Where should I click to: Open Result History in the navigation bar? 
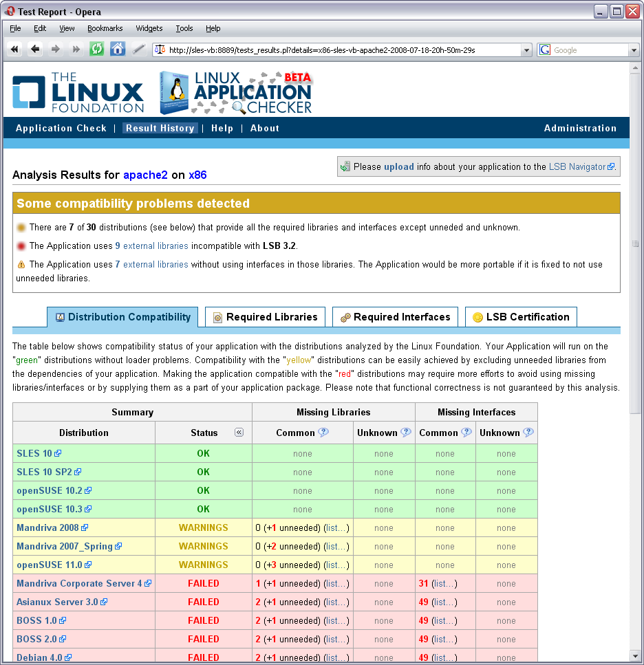160,128
